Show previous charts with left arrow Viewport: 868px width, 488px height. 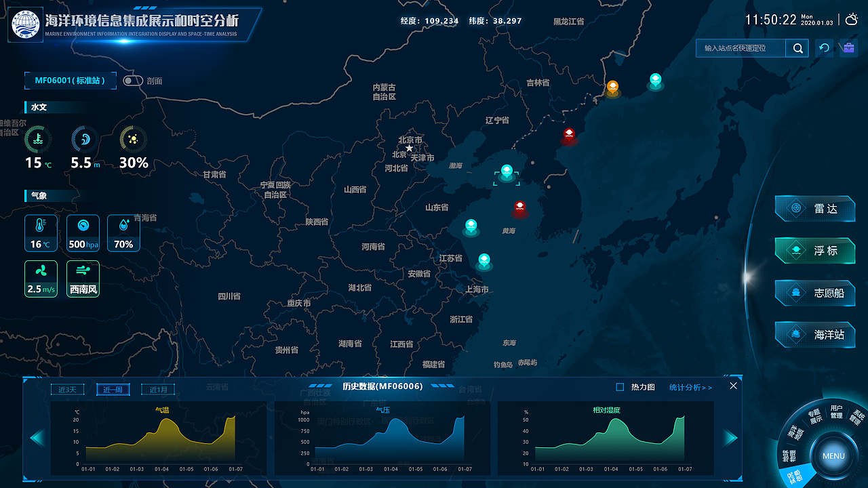click(x=37, y=438)
